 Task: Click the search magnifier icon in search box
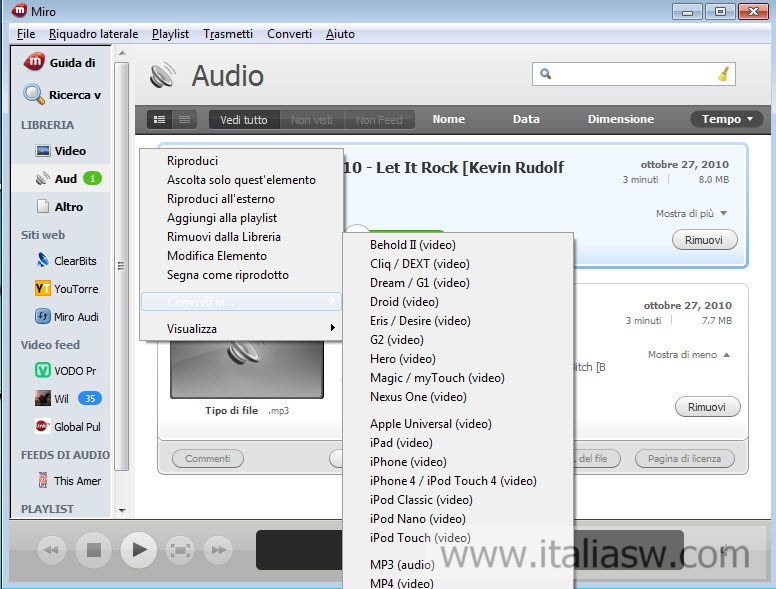coord(545,74)
